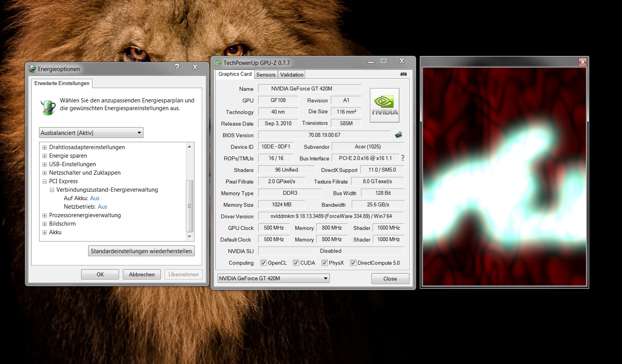Close the render test window
The height and width of the screenshot is (364, 622).
(x=583, y=62)
